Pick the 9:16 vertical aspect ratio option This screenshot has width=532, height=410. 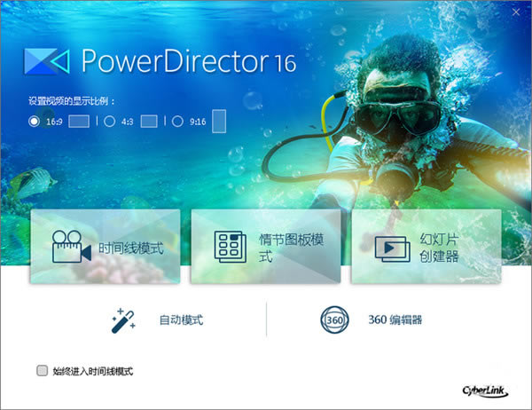177,122
